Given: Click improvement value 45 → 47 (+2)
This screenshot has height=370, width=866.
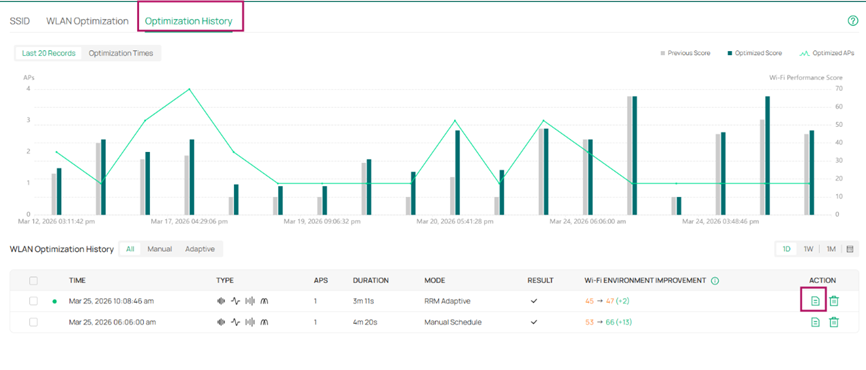Looking at the screenshot, I should point(606,302).
